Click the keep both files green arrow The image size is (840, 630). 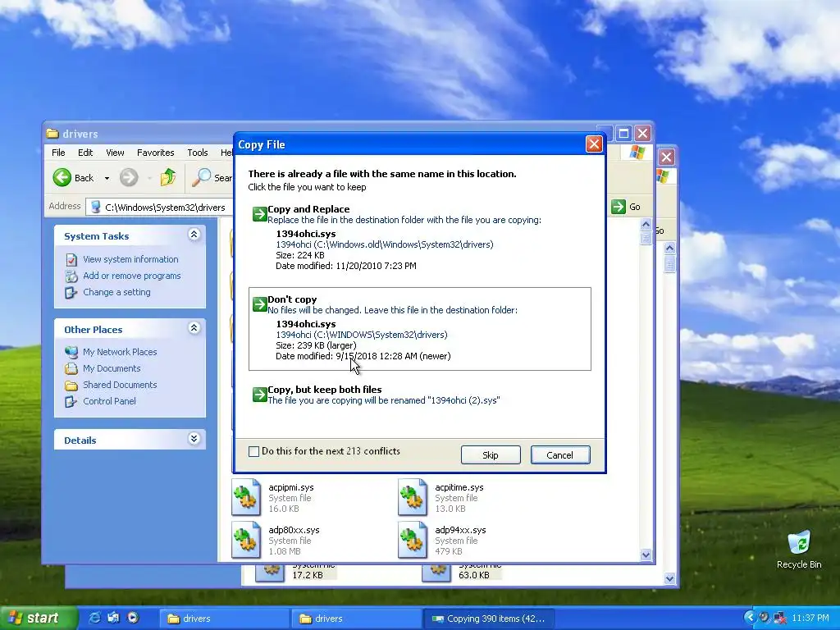[x=260, y=395]
